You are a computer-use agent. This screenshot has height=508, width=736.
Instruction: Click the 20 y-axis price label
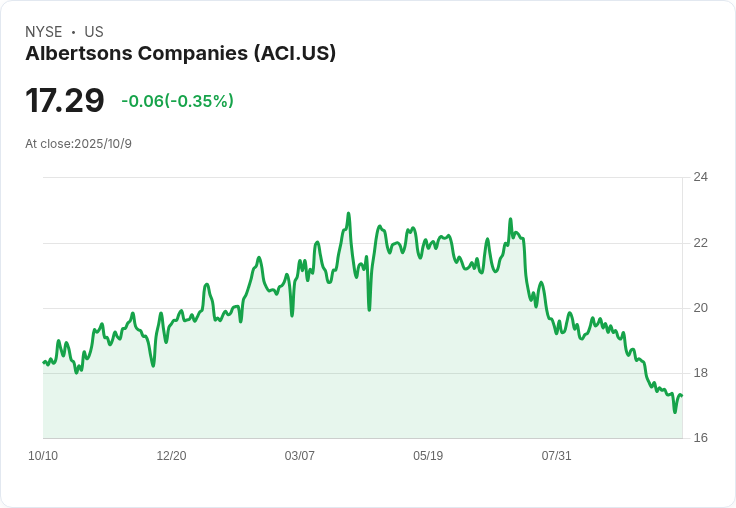click(x=700, y=308)
